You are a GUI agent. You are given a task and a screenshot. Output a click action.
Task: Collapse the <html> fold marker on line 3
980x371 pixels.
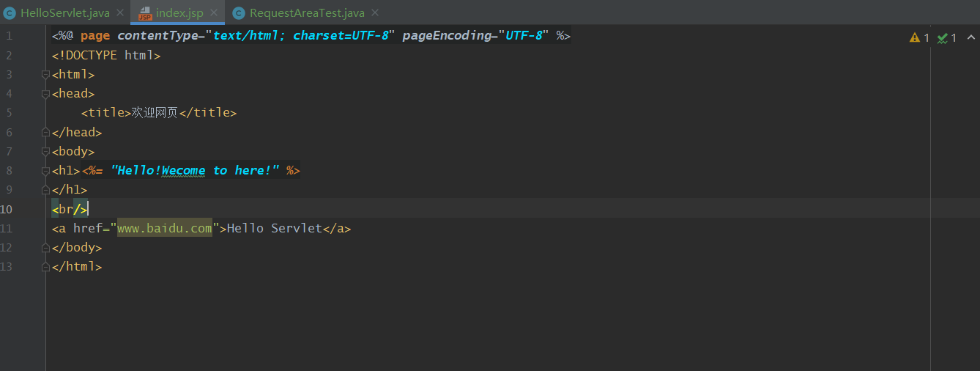point(45,75)
